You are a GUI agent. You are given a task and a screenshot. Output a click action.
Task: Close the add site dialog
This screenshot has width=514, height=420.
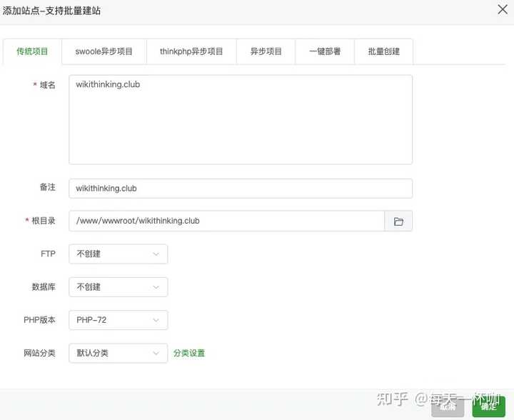tap(502, 10)
